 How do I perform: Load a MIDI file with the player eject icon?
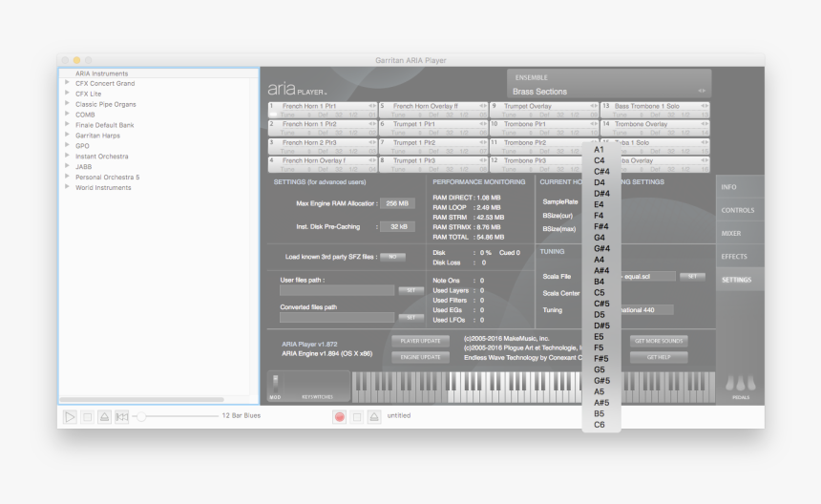point(105,416)
